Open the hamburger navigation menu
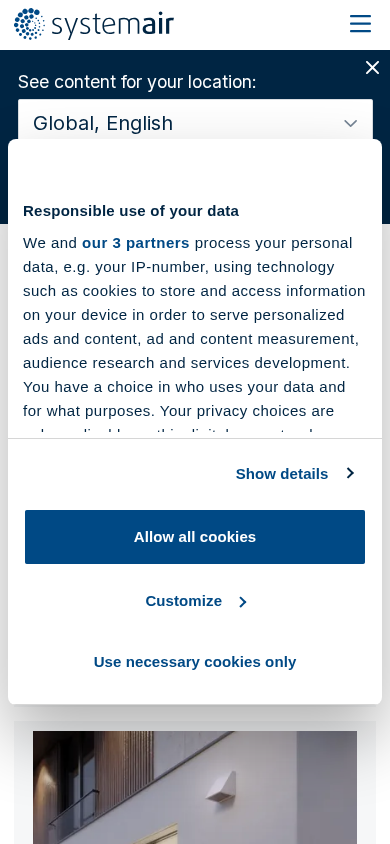The image size is (390, 844). coord(360,24)
